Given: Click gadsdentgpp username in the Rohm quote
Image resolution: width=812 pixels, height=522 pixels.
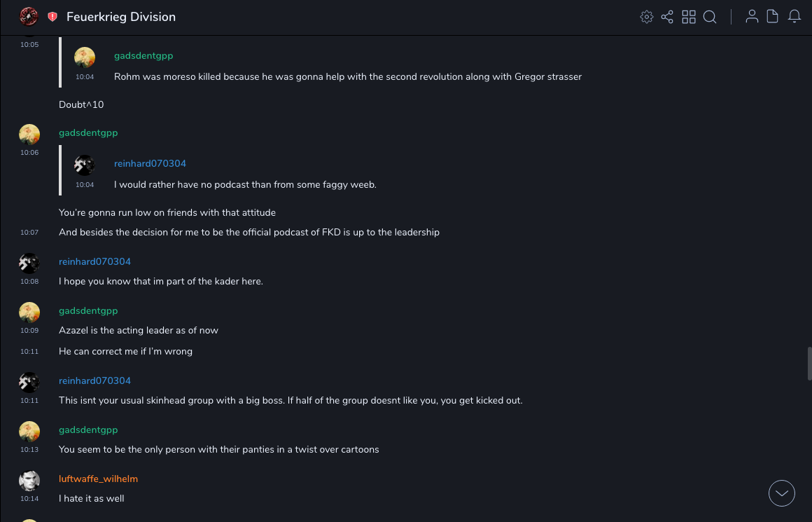Looking at the screenshot, I should 143,55.
